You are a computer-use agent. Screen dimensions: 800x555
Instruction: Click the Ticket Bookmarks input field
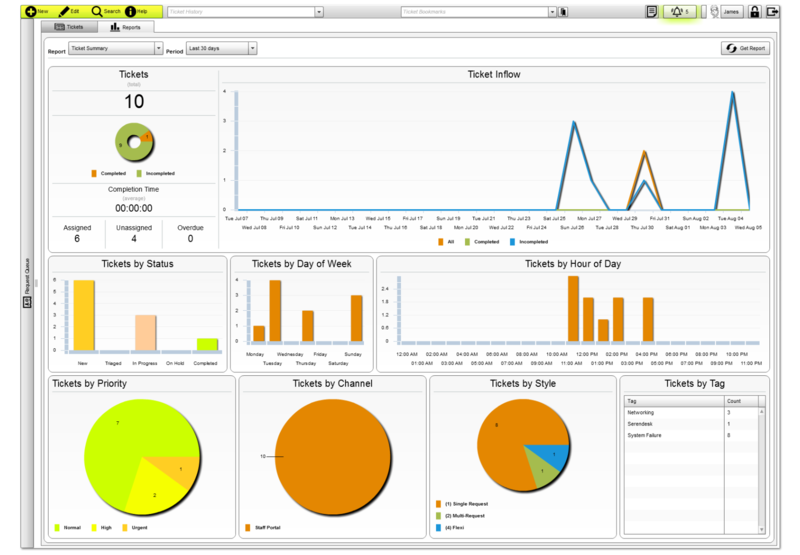474,12
